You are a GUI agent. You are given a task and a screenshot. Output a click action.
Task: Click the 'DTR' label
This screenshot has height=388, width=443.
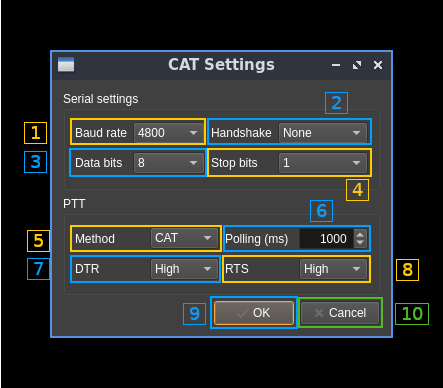tap(87, 269)
